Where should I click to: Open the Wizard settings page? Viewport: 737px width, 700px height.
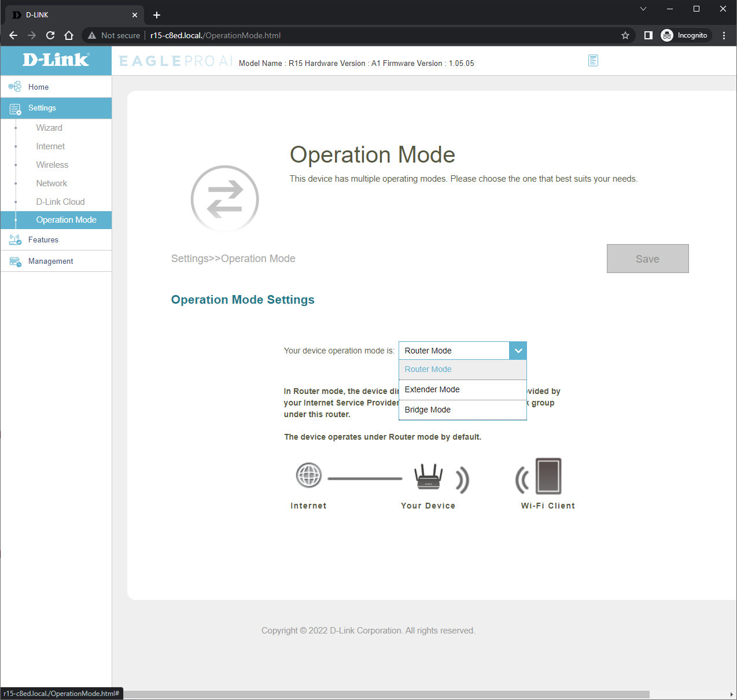49,128
